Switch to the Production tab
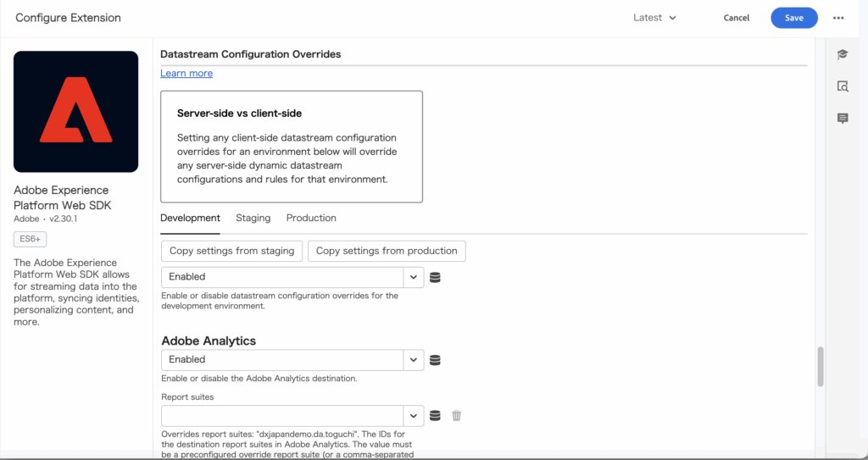This screenshot has width=868, height=460. pos(311,218)
